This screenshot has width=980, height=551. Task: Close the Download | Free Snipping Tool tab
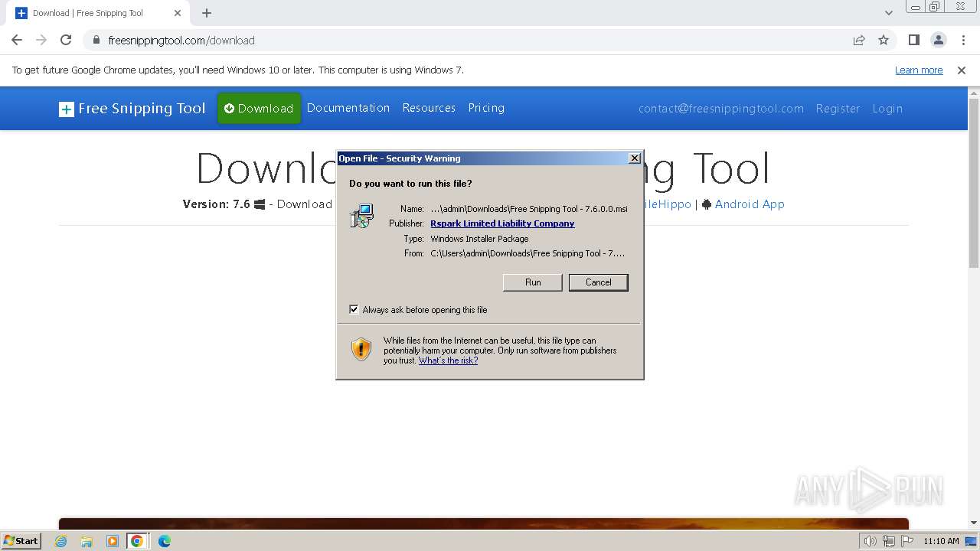(178, 13)
